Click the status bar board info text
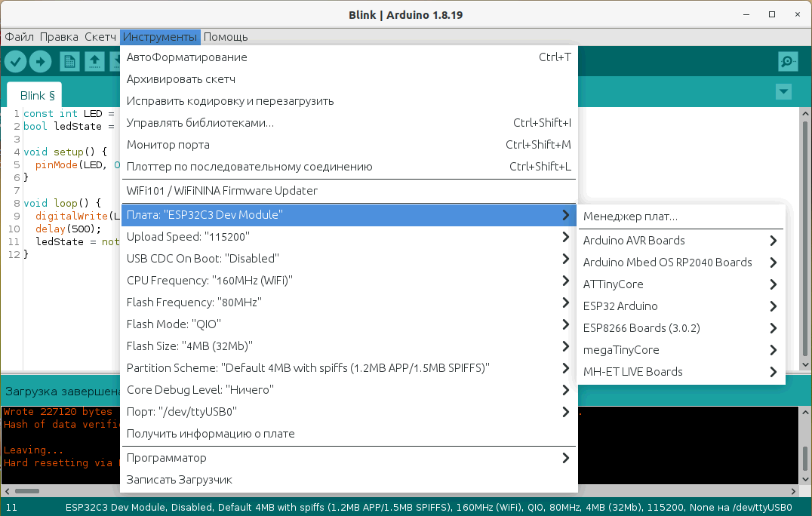Image resolution: width=812 pixels, height=516 pixels. (x=429, y=507)
